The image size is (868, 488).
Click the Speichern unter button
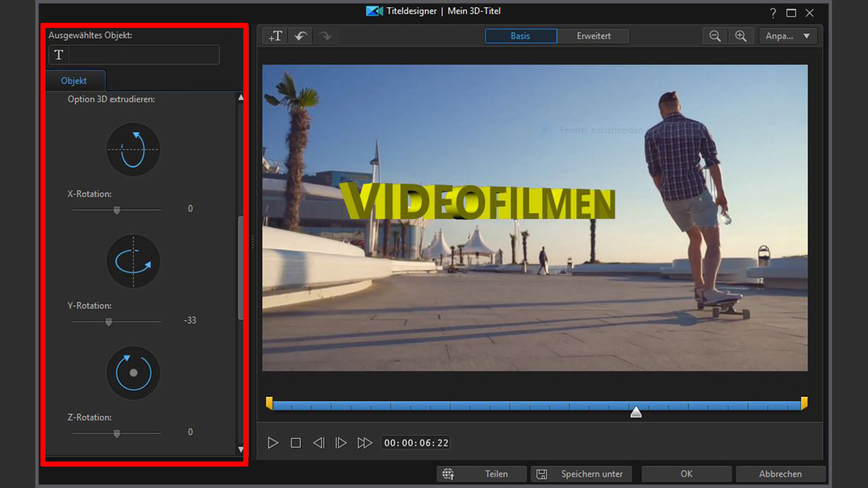[581, 474]
